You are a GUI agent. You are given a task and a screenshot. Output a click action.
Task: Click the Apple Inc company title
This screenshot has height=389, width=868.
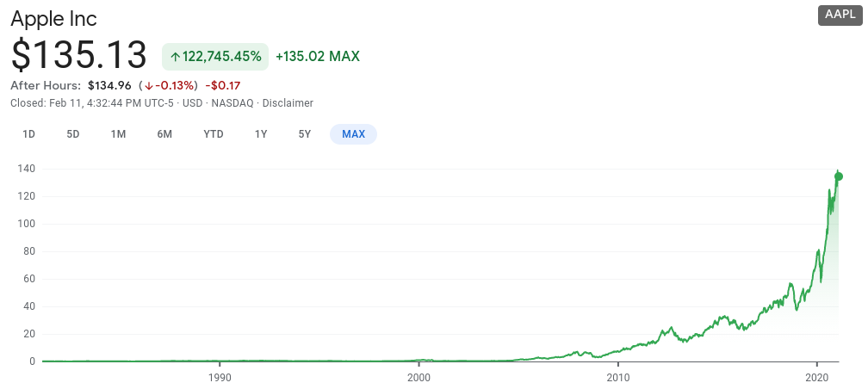point(53,18)
